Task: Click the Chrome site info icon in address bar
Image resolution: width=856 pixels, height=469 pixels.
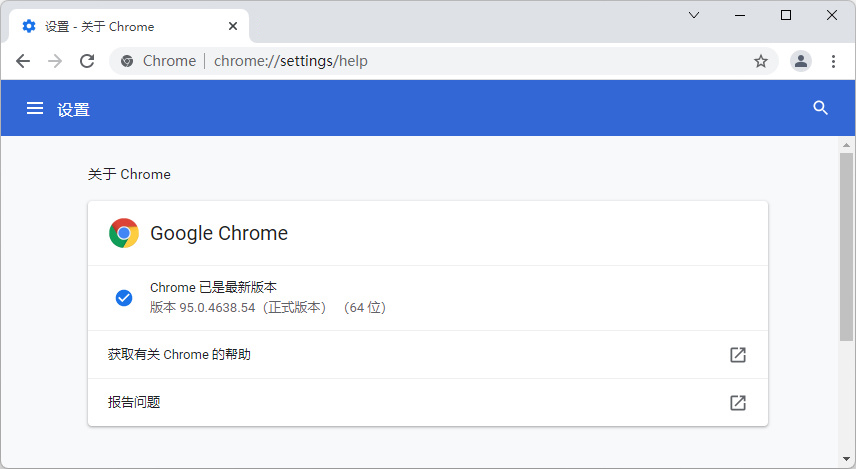Action: (x=127, y=61)
